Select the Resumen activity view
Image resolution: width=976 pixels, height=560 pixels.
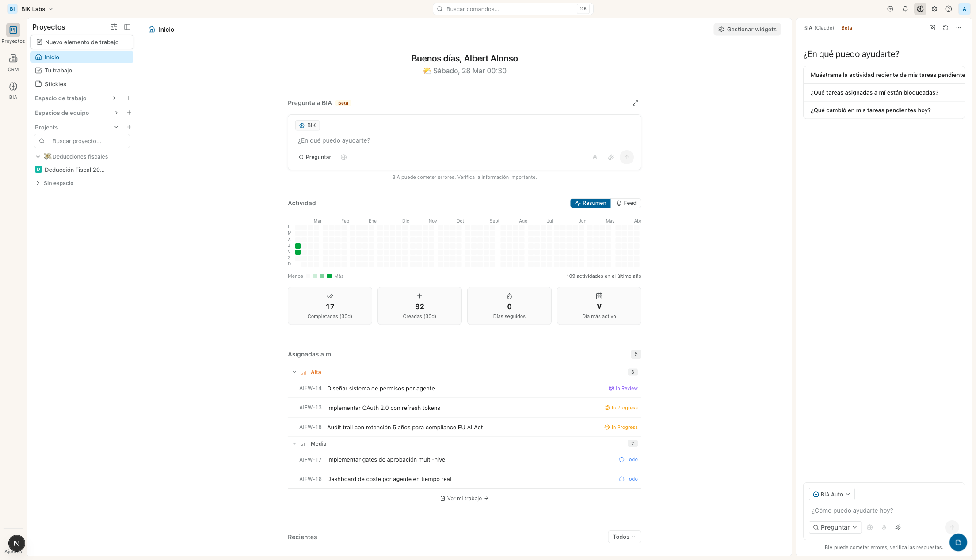click(x=590, y=203)
